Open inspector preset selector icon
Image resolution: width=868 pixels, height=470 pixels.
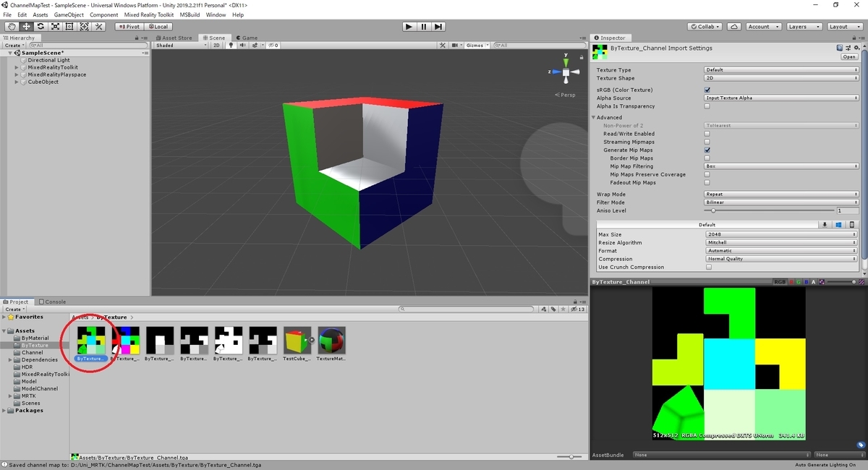click(848, 48)
